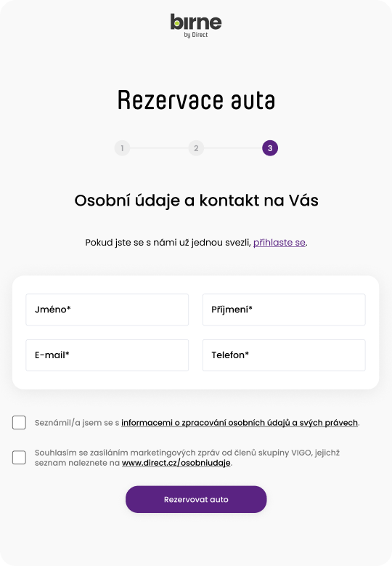Go back to step 1 indicator
This screenshot has width=392, height=566.
coord(122,148)
